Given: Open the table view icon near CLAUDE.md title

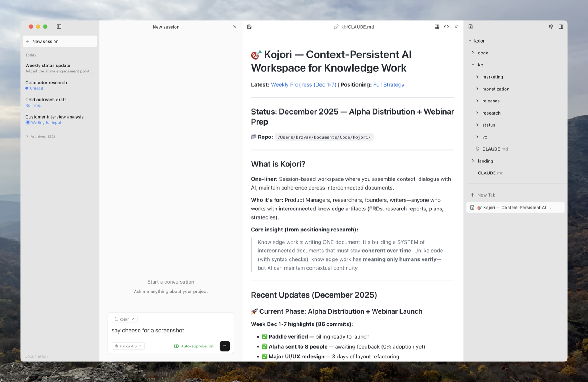Looking at the screenshot, I should (437, 26).
